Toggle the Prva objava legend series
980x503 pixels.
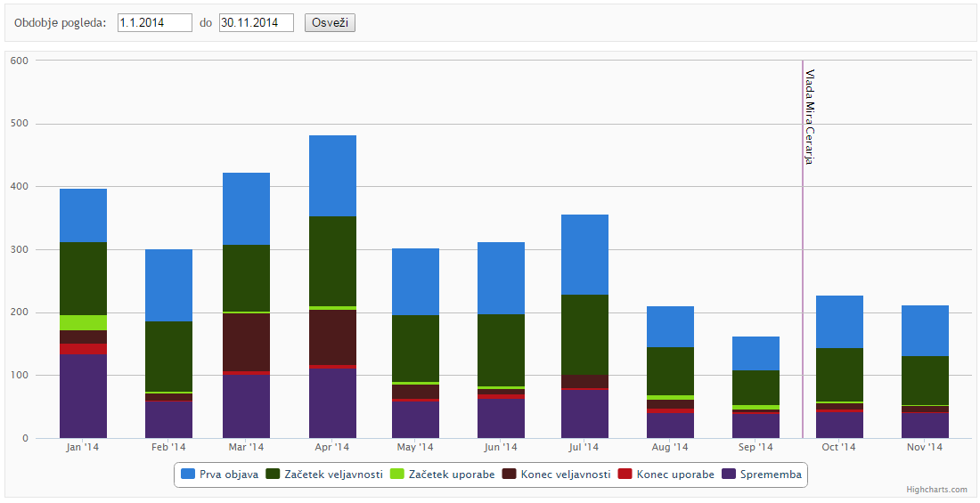tap(228, 475)
